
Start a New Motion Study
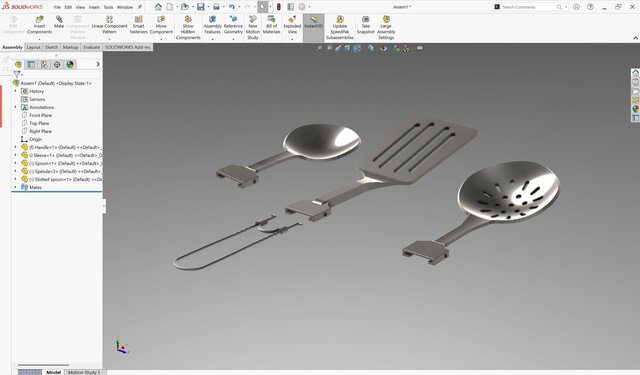click(x=253, y=28)
